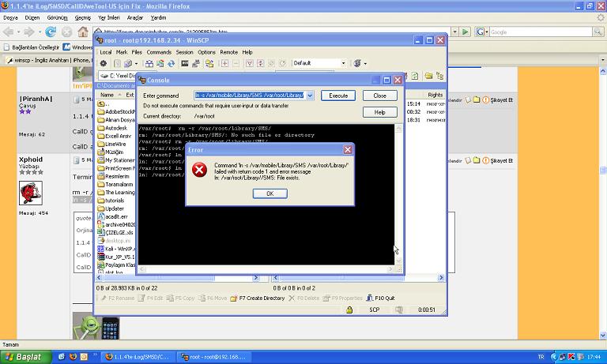Click WinSCP select files plus icon
Screen dimensions: 607x364
click(x=224, y=63)
